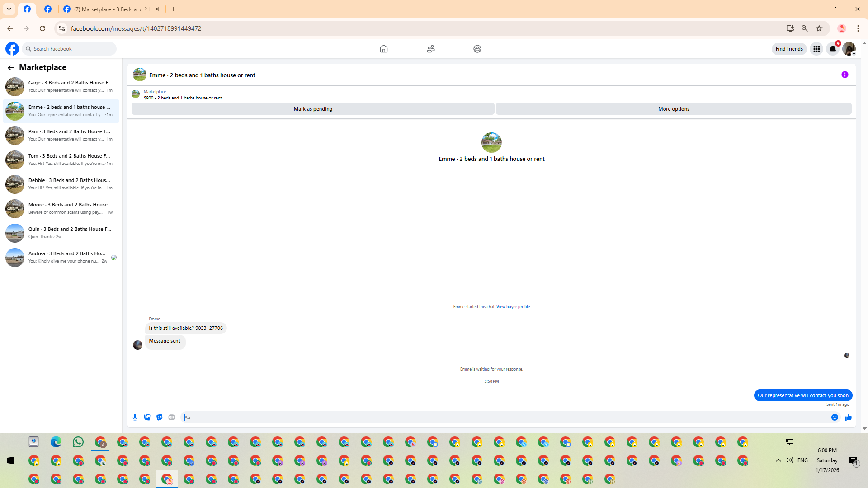Open Facebook notifications bell
The image size is (868, 488).
coord(832,49)
